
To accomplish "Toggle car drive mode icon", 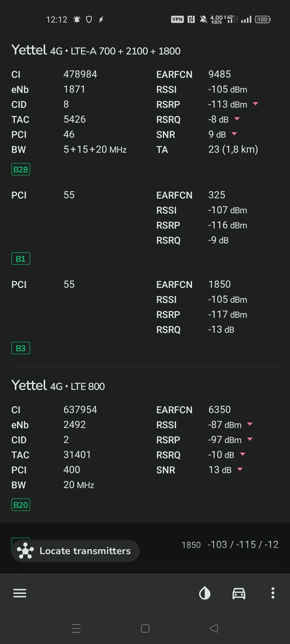I will click(x=239, y=593).
